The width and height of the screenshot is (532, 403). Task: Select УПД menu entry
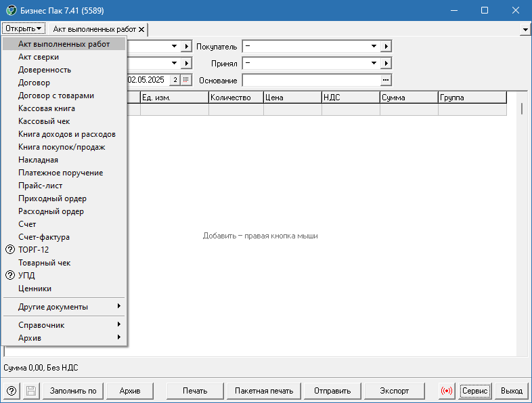point(64,276)
